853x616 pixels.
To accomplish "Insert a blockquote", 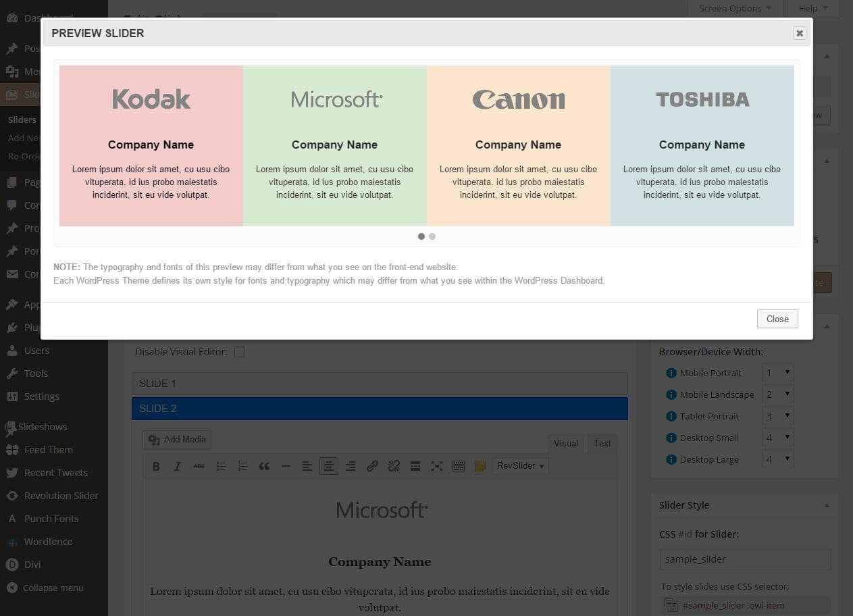I will coord(264,465).
